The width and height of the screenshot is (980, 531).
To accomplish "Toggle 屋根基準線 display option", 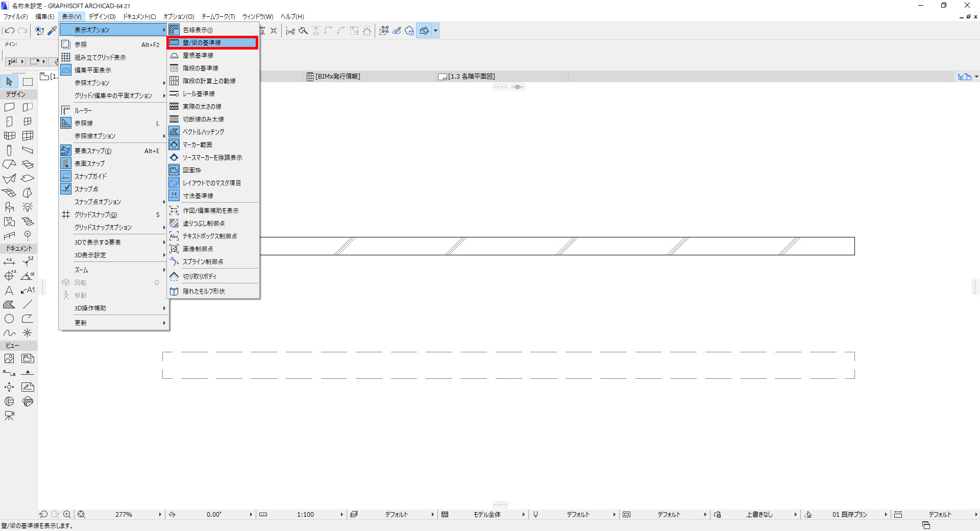I will coord(213,56).
